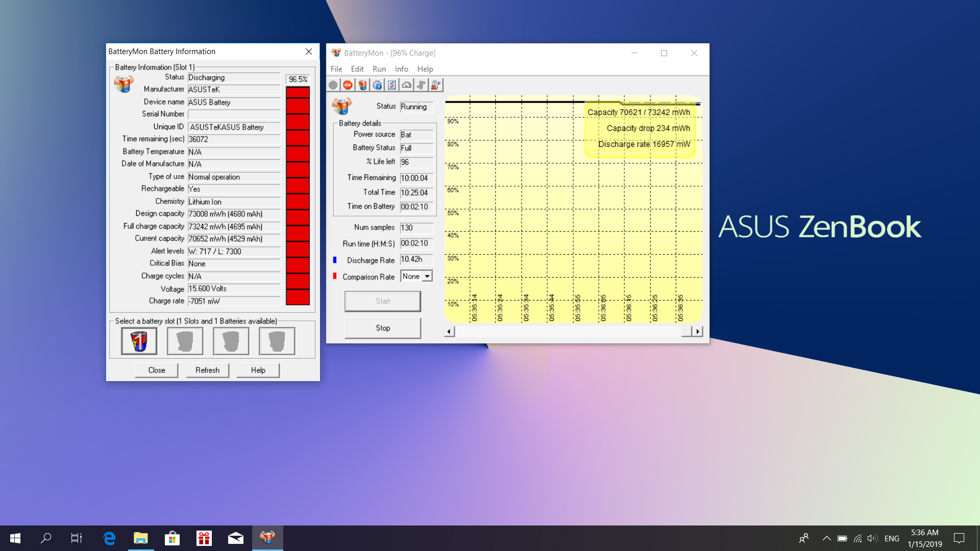980x551 pixels.
Task: Open the Windows Start menu
Action: 15,538
